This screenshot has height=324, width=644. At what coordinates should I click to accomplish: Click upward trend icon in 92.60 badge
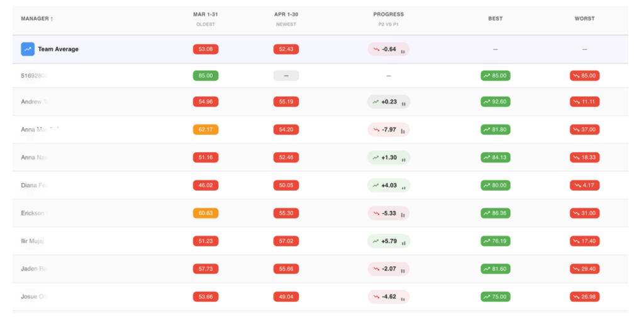click(487, 102)
